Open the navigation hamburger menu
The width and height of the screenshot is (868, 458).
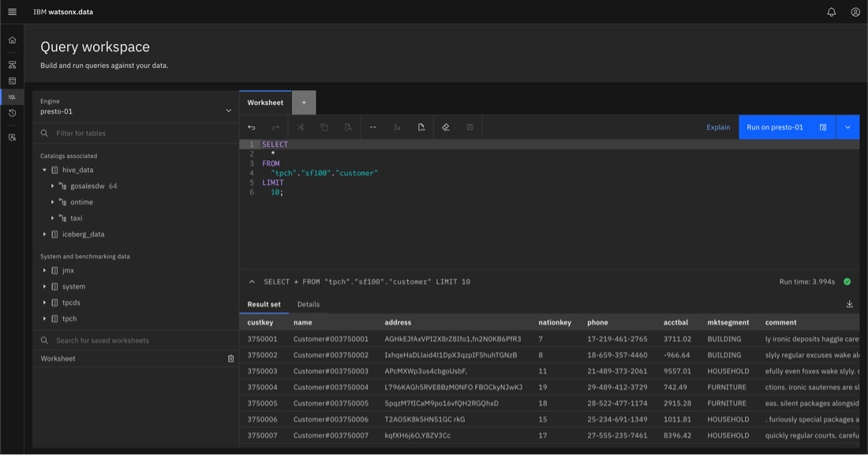[x=12, y=12]
